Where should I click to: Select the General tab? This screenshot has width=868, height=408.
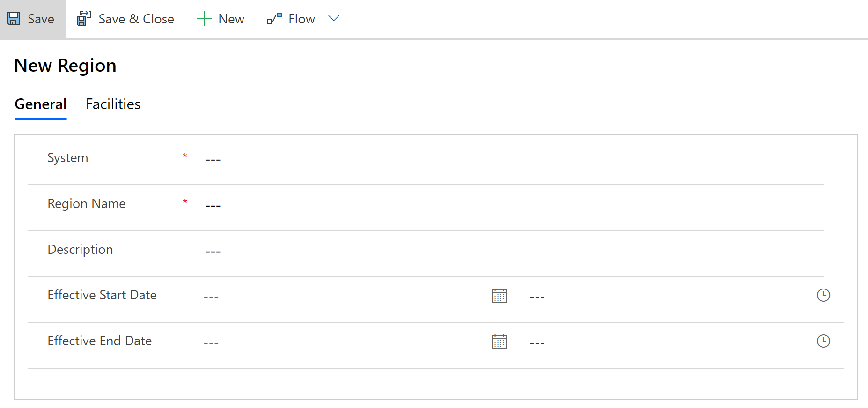(x=41, y=104)
